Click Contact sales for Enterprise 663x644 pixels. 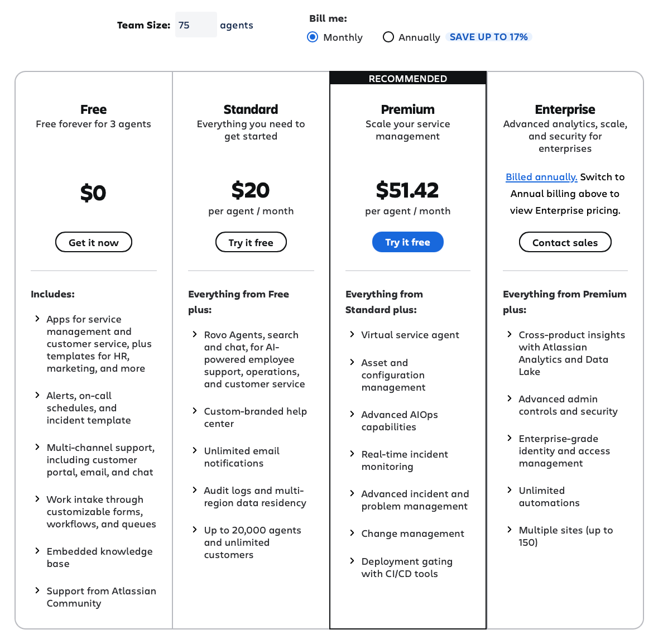click(565, 242)
